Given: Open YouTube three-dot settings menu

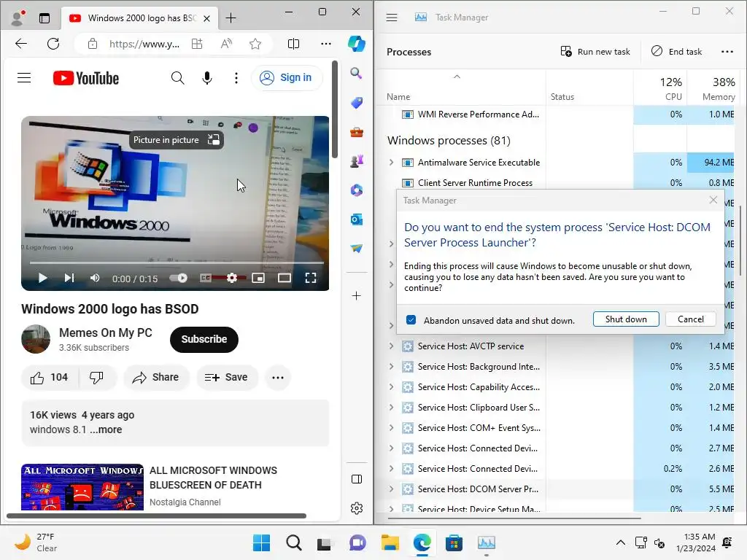Looking at the screenshot, I should coord(236,77).
